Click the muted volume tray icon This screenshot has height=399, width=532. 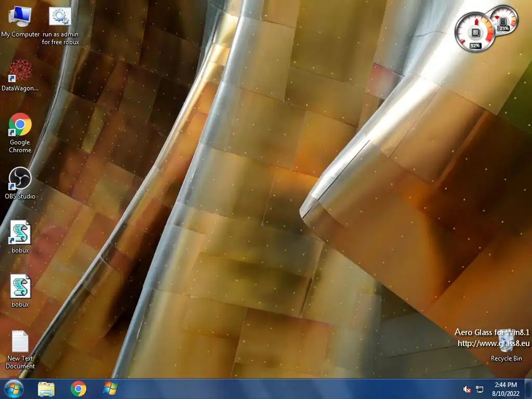(x=467, y=389)
